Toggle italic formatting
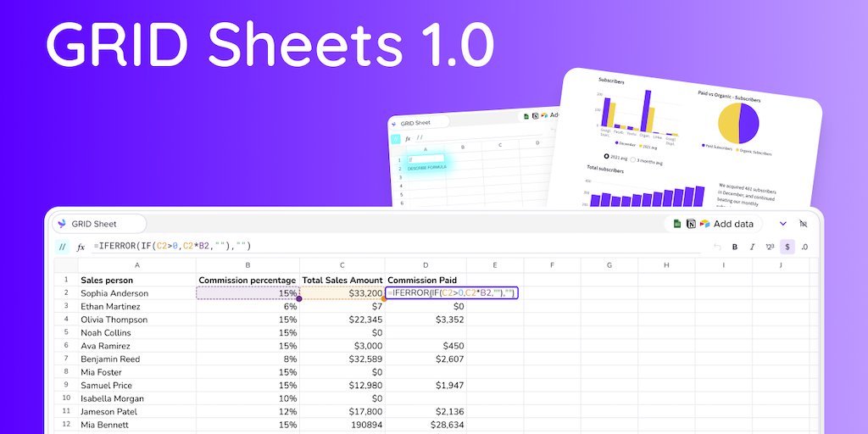Screen dimensions: 868x434 pyautogui.click(x=752, y=247)
